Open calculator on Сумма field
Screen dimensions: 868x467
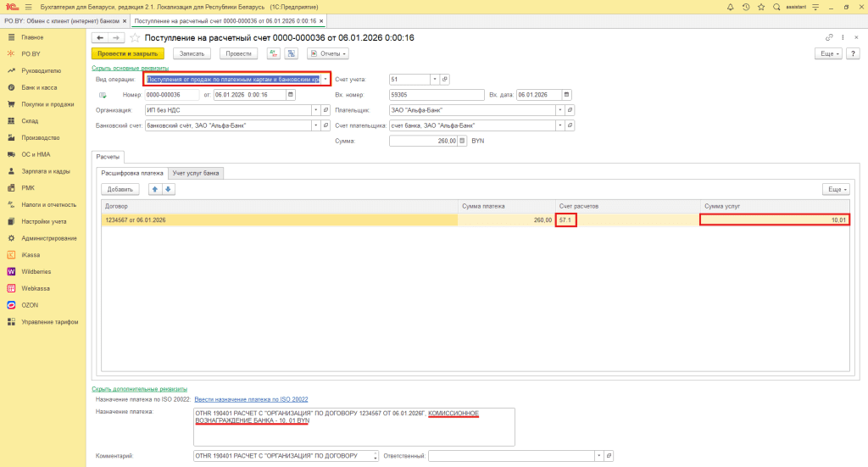click(463, 141)
